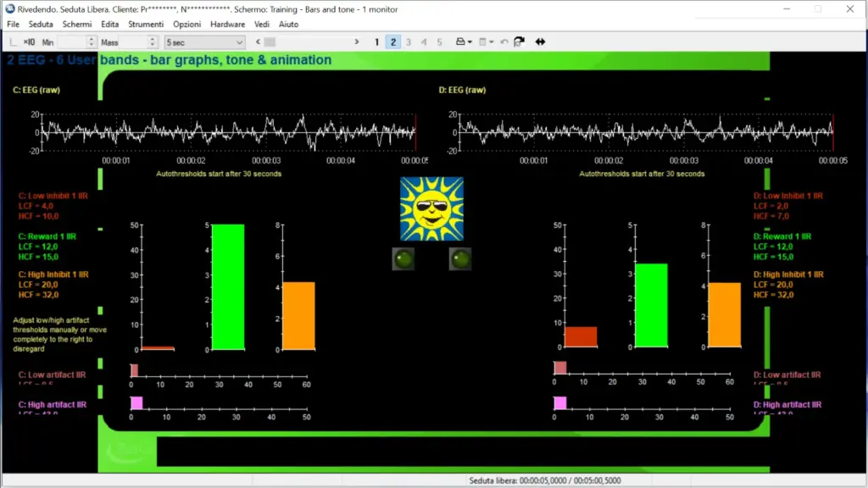Click the C: Low artifact IIR label
Viewport: 868px width, 488px height.
[52, 374]
